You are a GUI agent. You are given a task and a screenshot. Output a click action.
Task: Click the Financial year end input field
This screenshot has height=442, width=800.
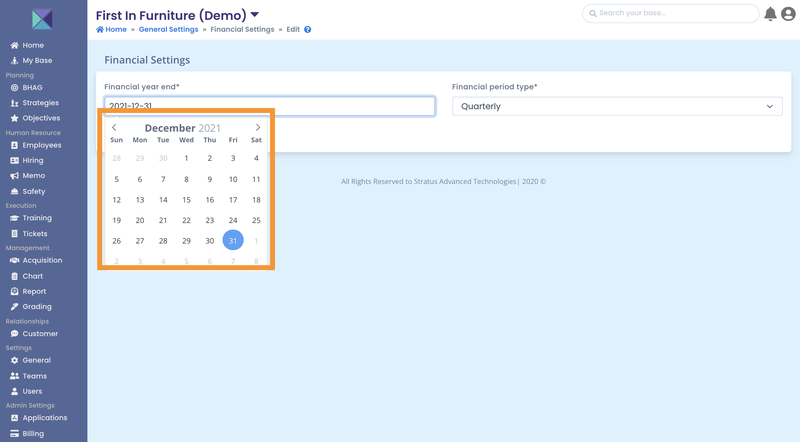[x=269, y=106]
